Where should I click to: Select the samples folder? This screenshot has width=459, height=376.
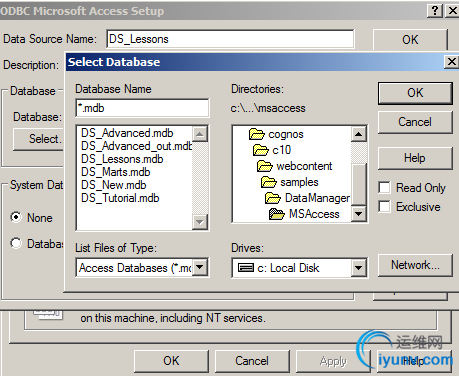point(290,182)
